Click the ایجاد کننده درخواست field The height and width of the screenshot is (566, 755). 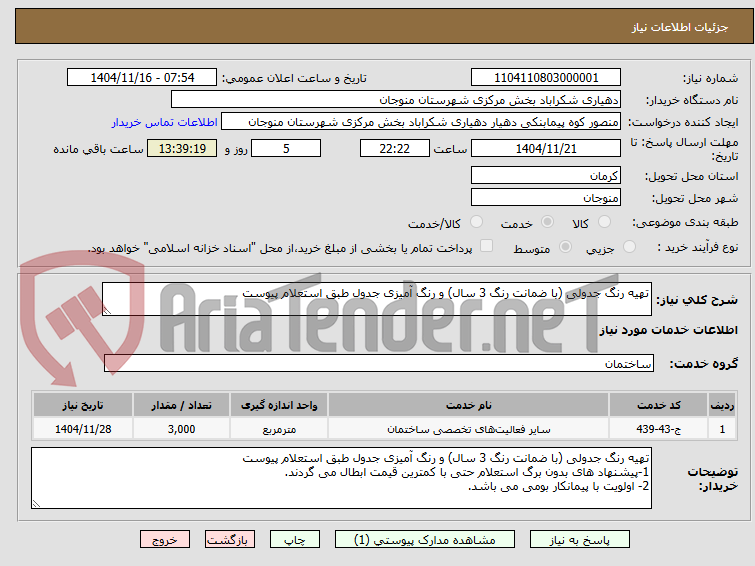(421, 122)
